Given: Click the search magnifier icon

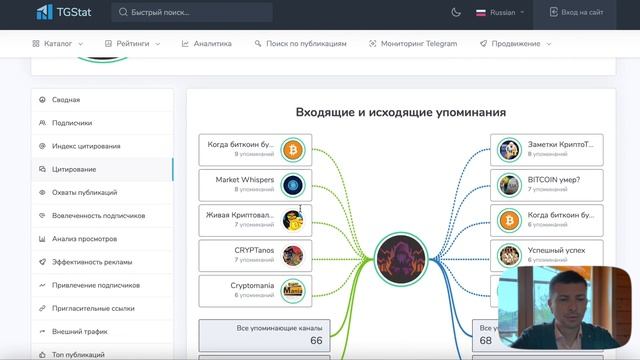Looking at the screenshot, I should click(x=123, y=12).
